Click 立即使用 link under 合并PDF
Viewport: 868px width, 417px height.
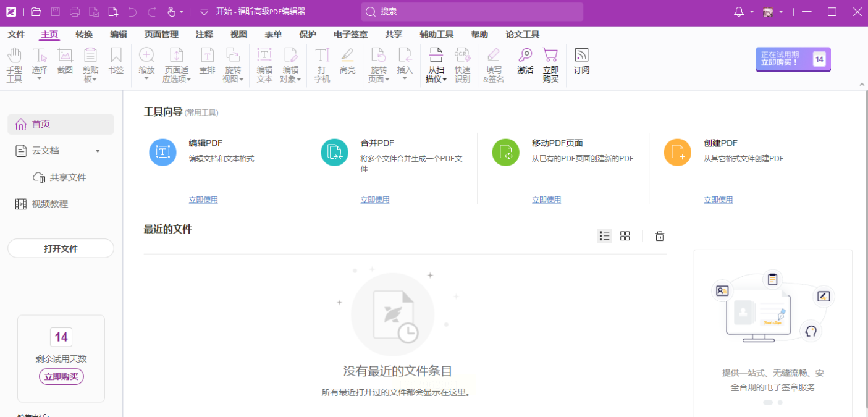(375, 200)
